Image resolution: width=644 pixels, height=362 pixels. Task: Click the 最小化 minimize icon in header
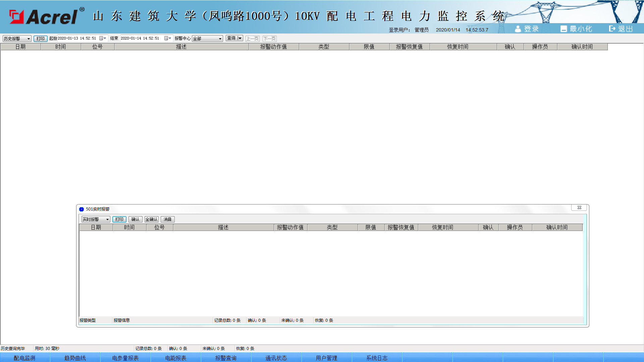click(563, 29)
